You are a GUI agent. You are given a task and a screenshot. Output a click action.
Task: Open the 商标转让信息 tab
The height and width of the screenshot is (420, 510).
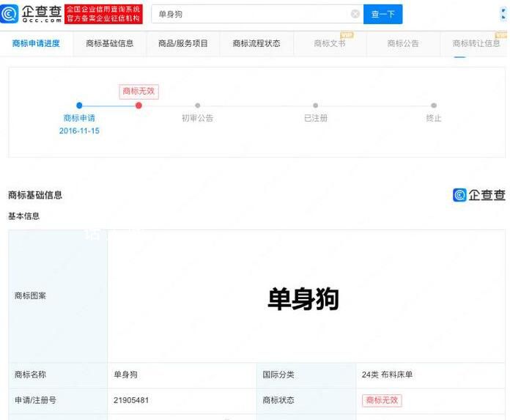pos(476,43)
